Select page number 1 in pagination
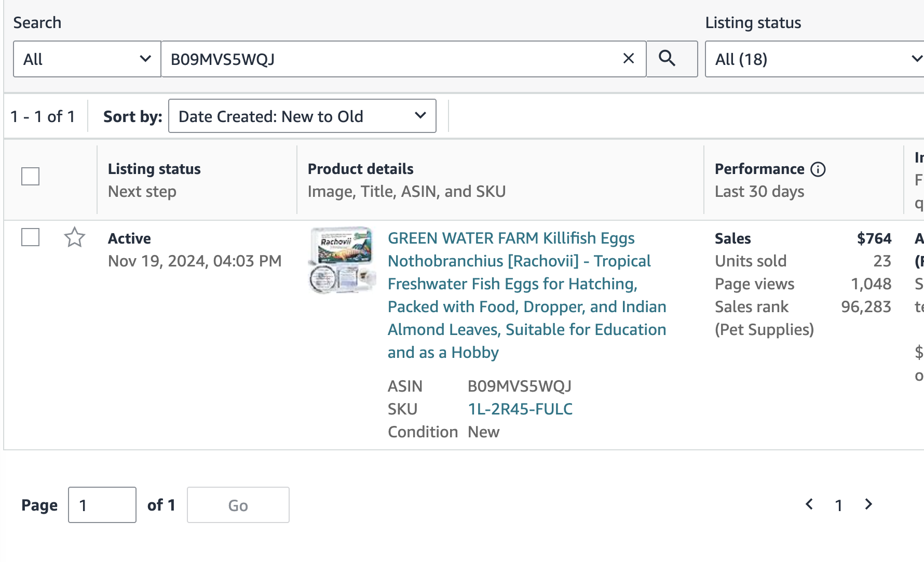 pyautogui.click(x=839, y=505)
